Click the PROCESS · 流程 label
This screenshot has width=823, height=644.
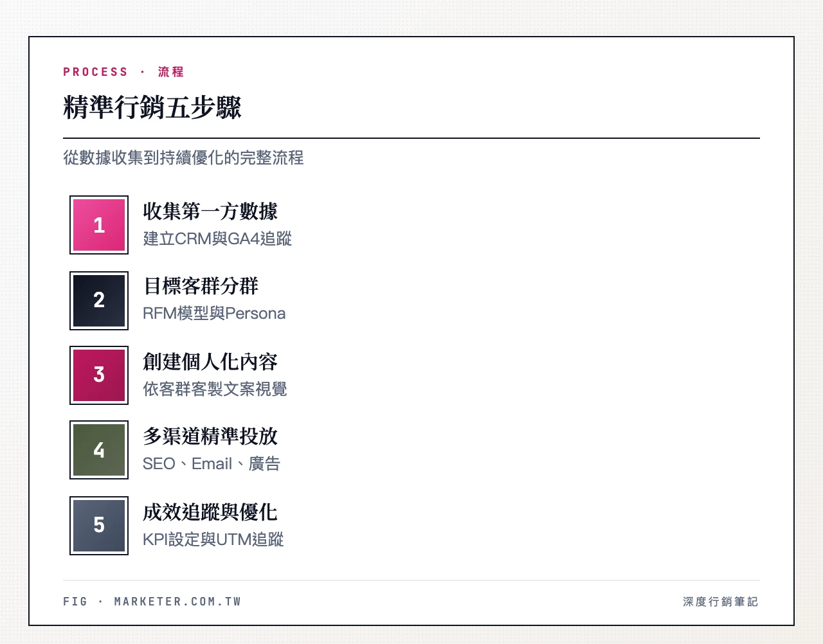coord(123,72)
